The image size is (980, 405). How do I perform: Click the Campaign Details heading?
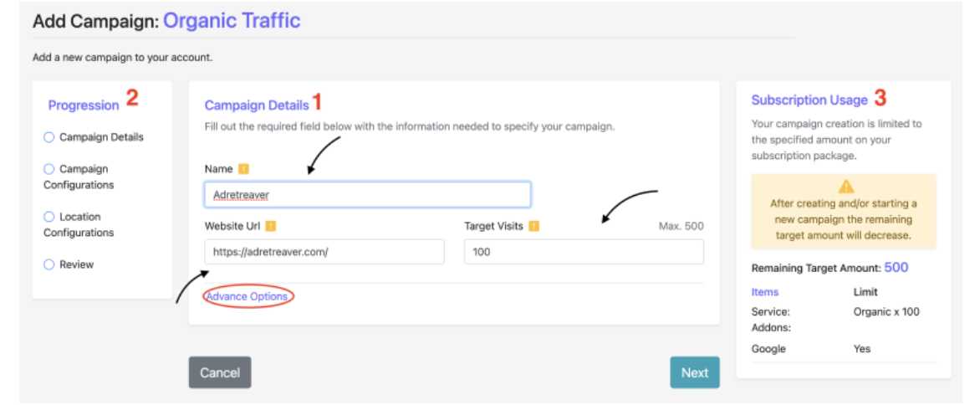[257, 105]
